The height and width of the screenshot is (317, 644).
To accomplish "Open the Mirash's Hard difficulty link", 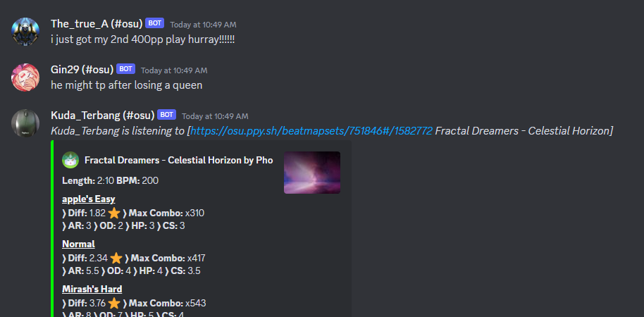I will [x=92, y=290].
